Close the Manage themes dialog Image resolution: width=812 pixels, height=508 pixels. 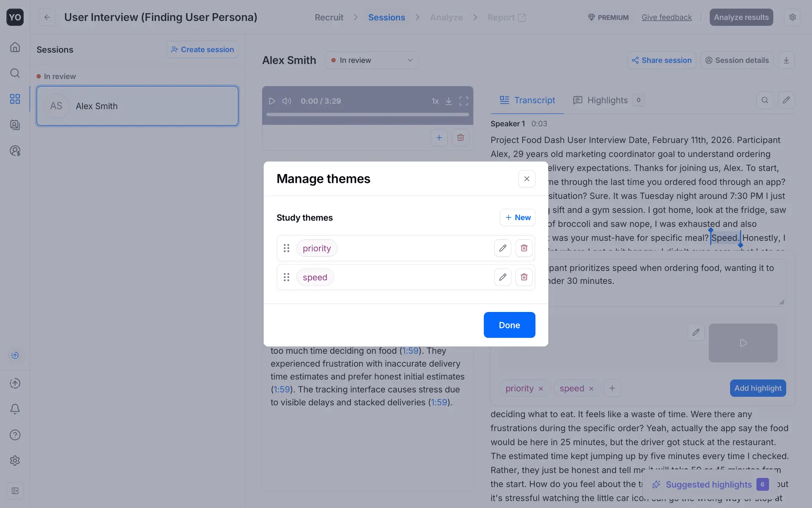527,179
